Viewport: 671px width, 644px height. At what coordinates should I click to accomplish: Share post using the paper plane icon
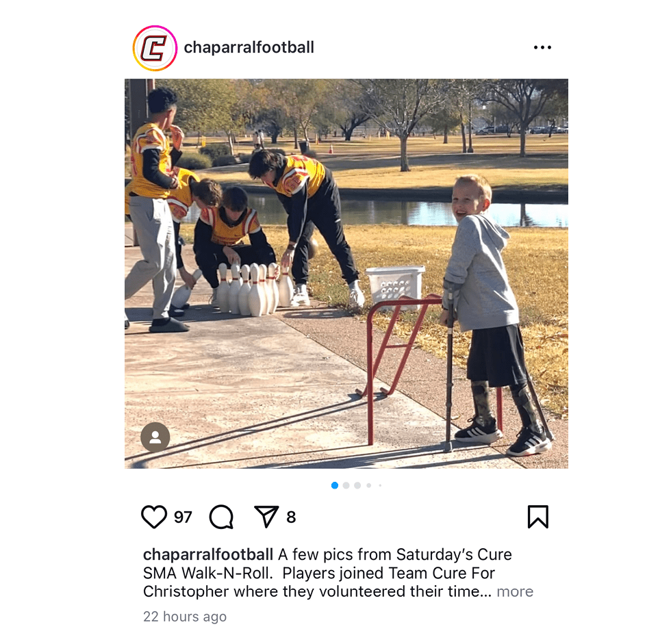(266, 516)
